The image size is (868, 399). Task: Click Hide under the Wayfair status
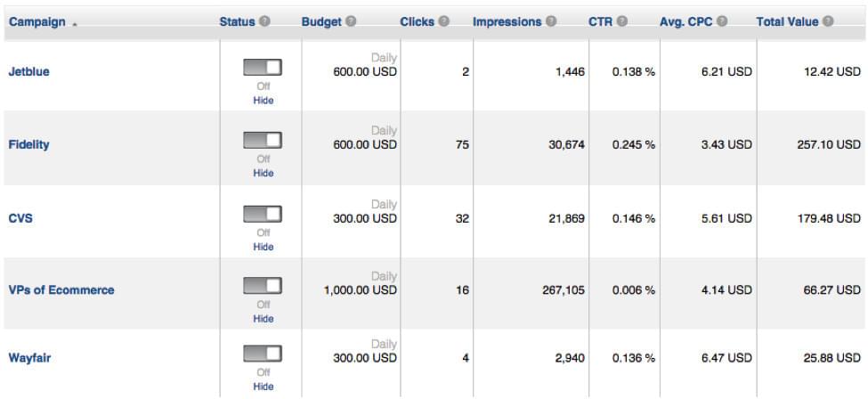pos(263,387)
